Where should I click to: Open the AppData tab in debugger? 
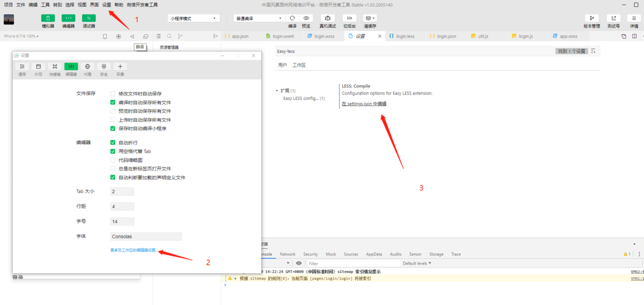374,254
